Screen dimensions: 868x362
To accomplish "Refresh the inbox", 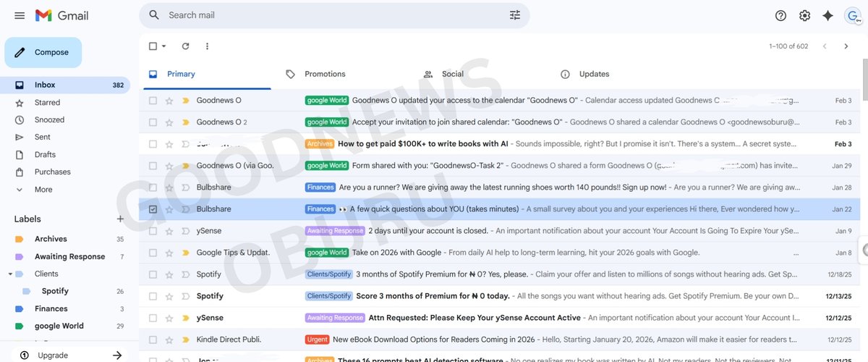I will coord(185,46).
